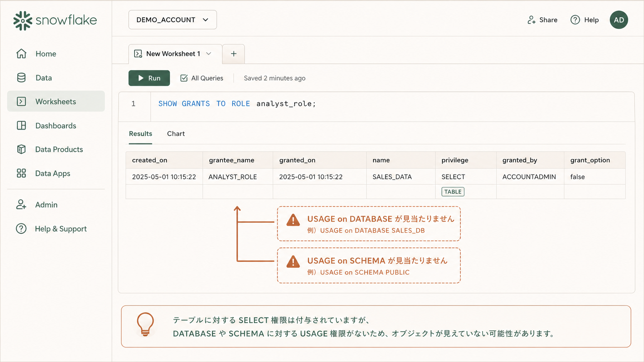The image size is (644, 362).
Task: Click the lightbulb hint icon
Action: 145,325
